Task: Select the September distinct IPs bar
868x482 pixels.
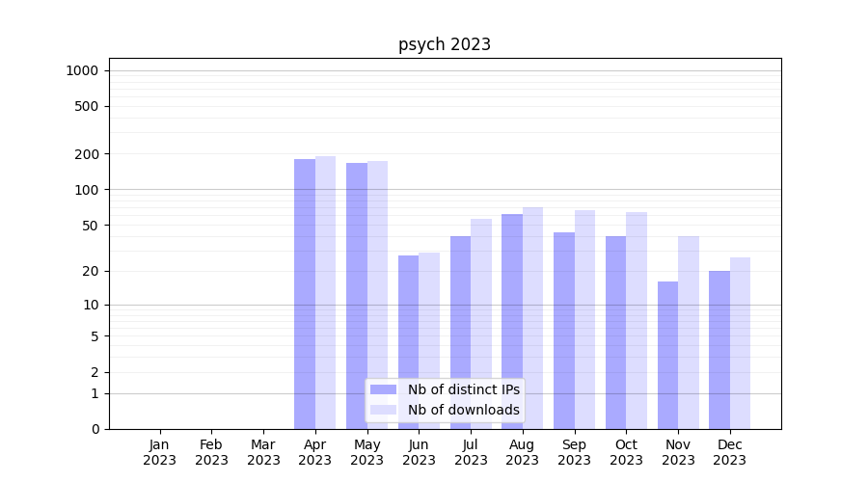Action: pyautogui.click(x=564, y=331)
